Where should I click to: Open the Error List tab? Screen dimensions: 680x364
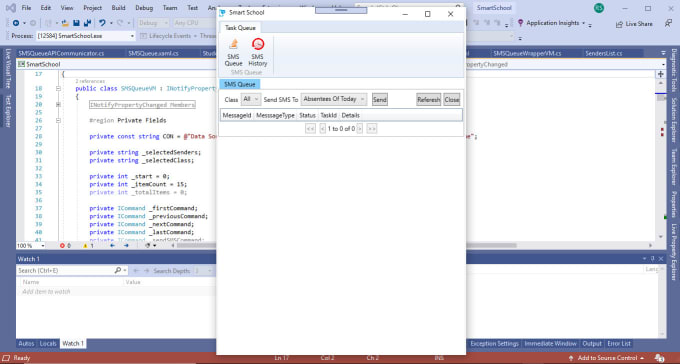coord(619,344)
